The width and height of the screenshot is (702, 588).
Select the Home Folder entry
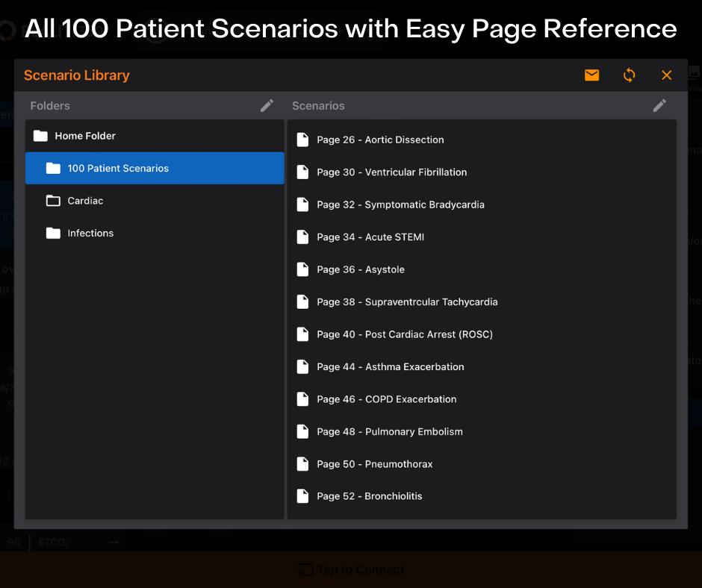pos(84,136)
